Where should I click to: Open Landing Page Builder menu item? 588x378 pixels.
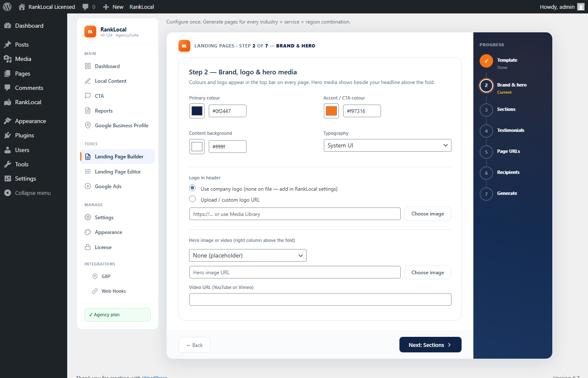pos(118,157)
